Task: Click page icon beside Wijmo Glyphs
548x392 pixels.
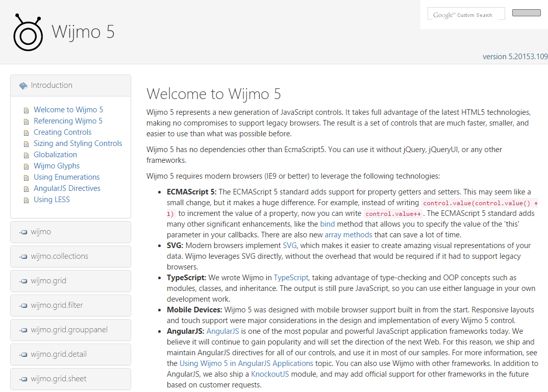Action: click(x=26, y=166)
